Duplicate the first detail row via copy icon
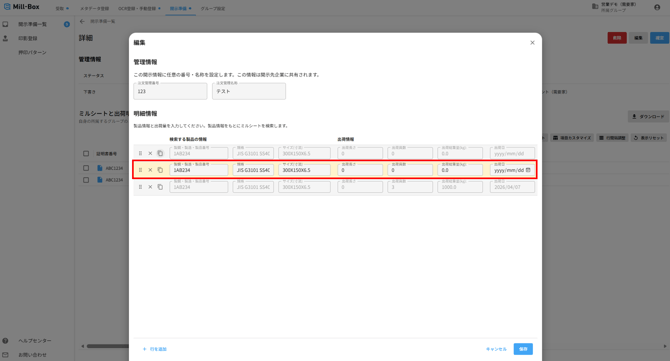Screen dimensions: 670x361 (x=160, y=153)
